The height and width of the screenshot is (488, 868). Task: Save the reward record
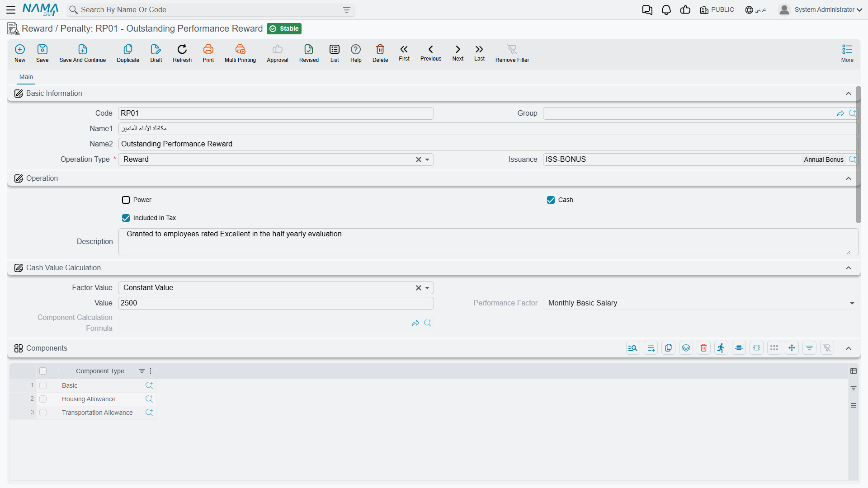point(42,53)
